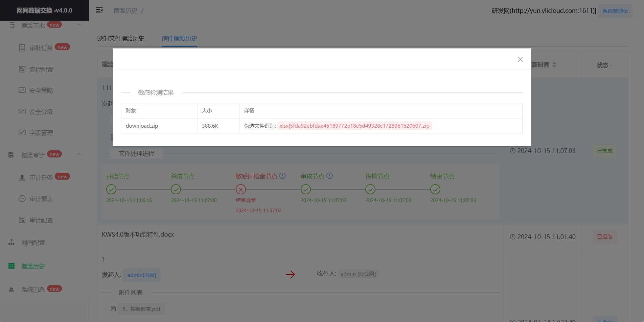Click the info icon beside 审核节点

click(329, 176)
